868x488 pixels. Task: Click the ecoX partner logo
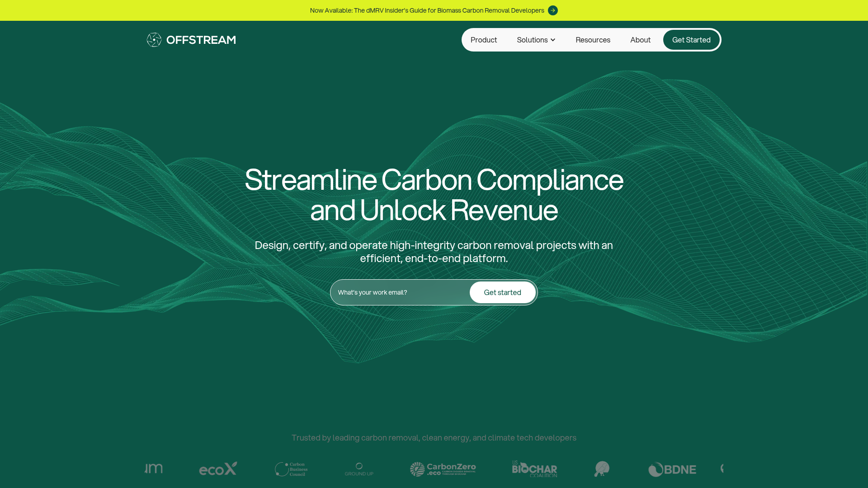point(218,469)
